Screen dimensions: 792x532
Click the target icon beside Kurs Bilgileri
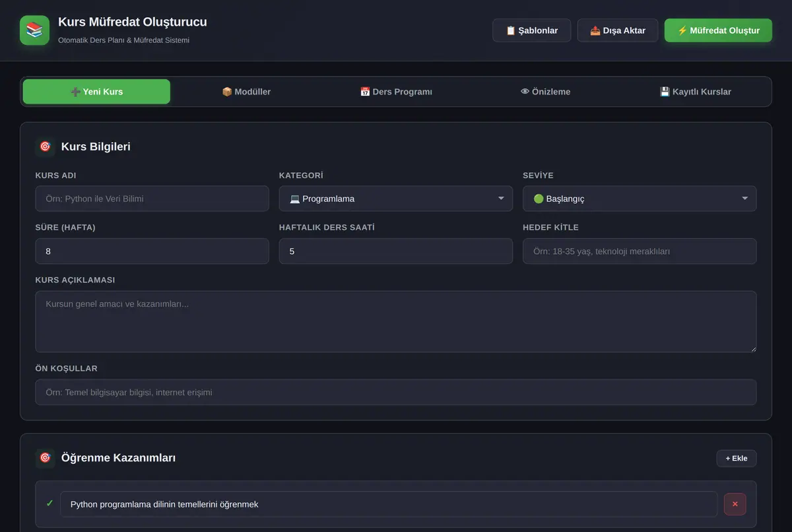coord(45,147)
